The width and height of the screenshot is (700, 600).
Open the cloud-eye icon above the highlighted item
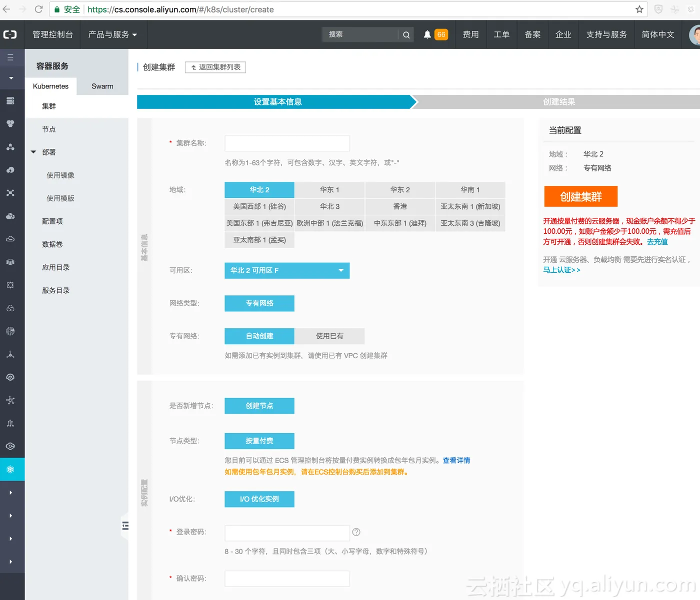click(10, 446)
